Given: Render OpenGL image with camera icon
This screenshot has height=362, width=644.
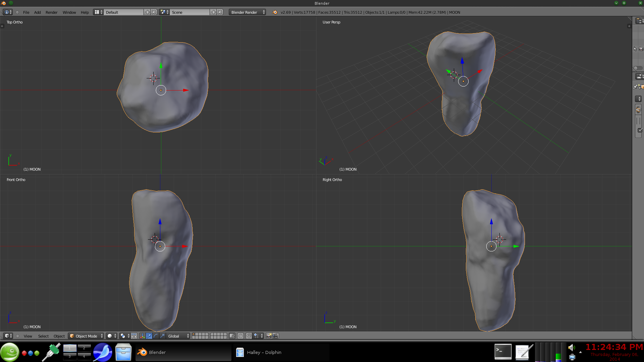Looking at the screenshot, I should [269, 336].
